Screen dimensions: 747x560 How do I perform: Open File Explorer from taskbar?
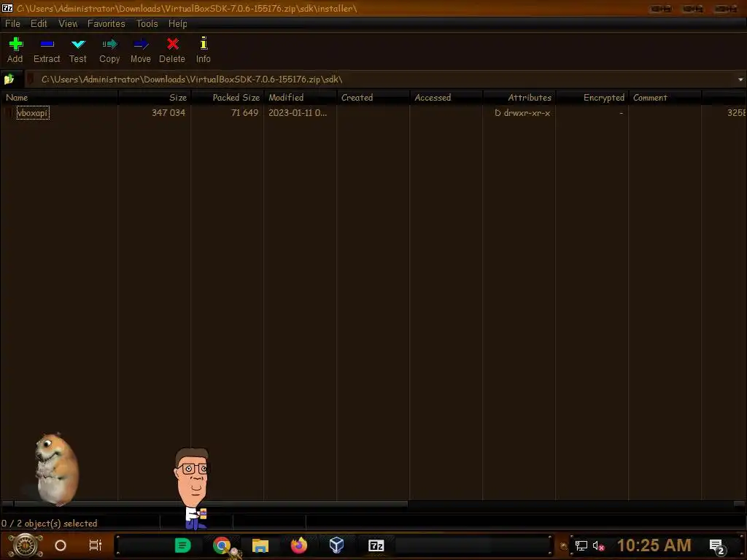(260, 545)
